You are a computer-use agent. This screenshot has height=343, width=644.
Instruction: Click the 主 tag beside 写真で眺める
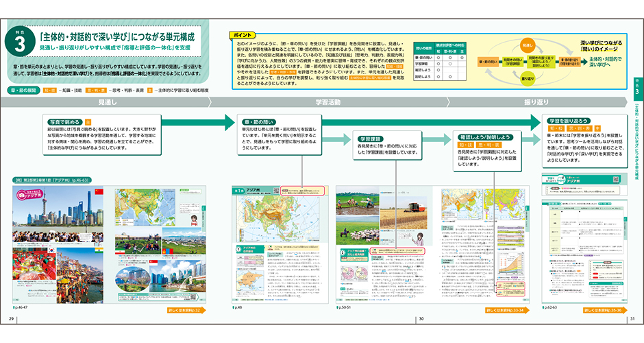[x=88, y=122]
